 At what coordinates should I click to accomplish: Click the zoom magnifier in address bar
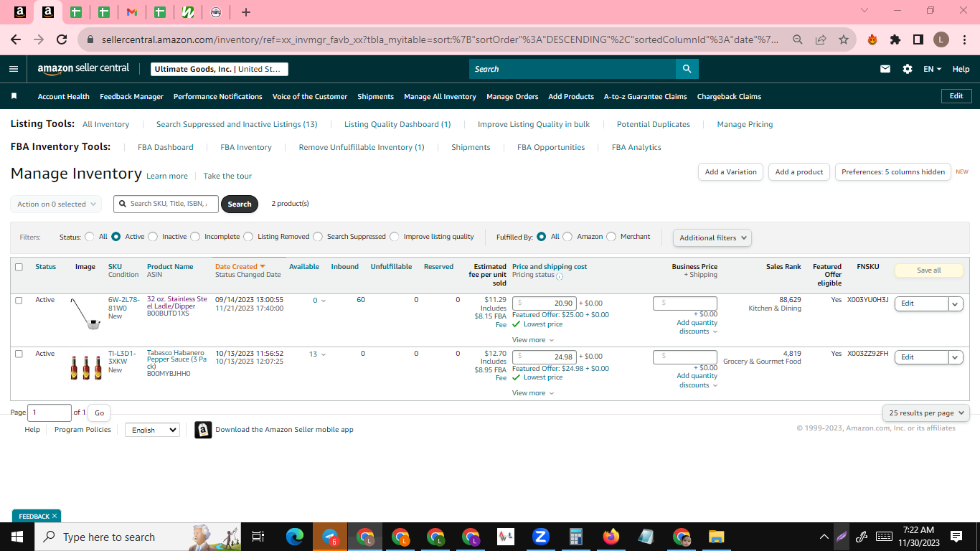[797, 40]
